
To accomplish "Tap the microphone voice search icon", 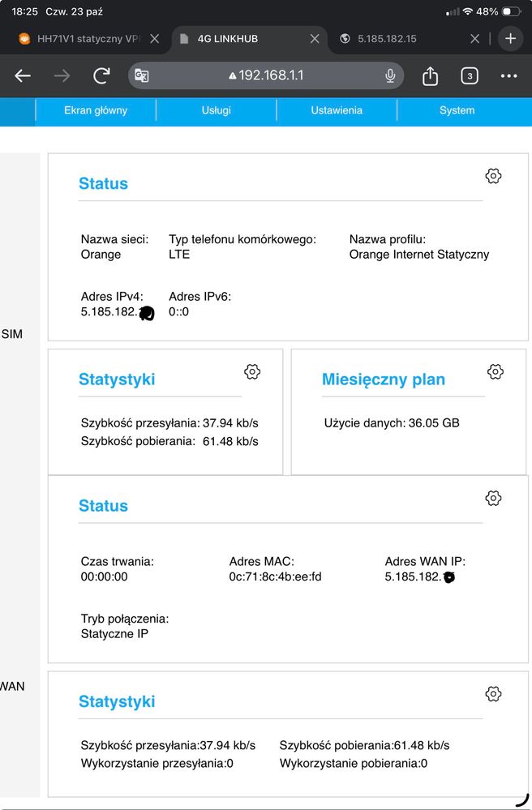I will (390, 76).
